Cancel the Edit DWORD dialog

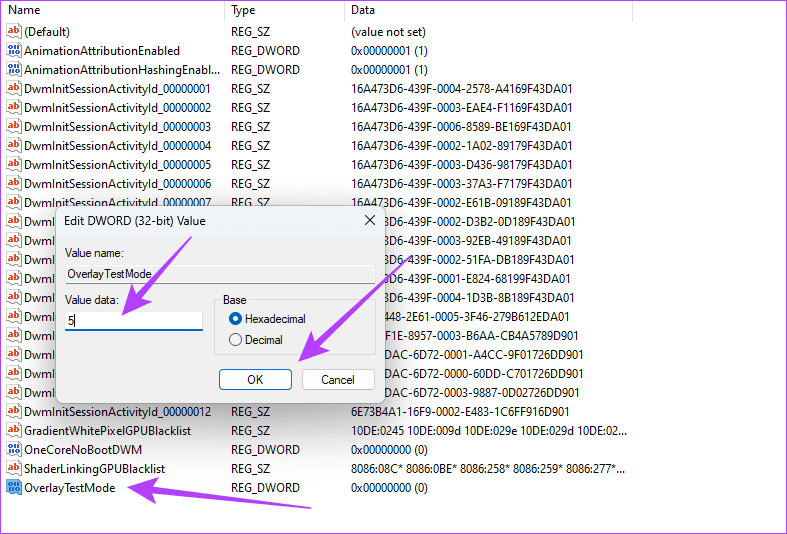338,379
